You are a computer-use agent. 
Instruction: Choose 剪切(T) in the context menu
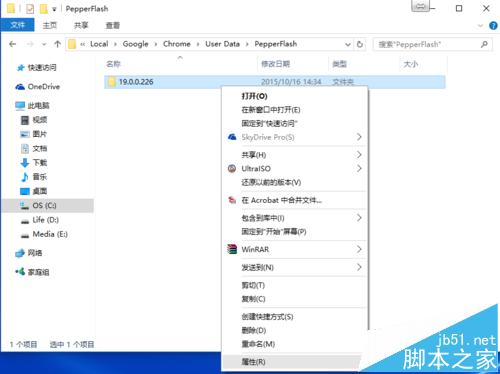[295, 285]
